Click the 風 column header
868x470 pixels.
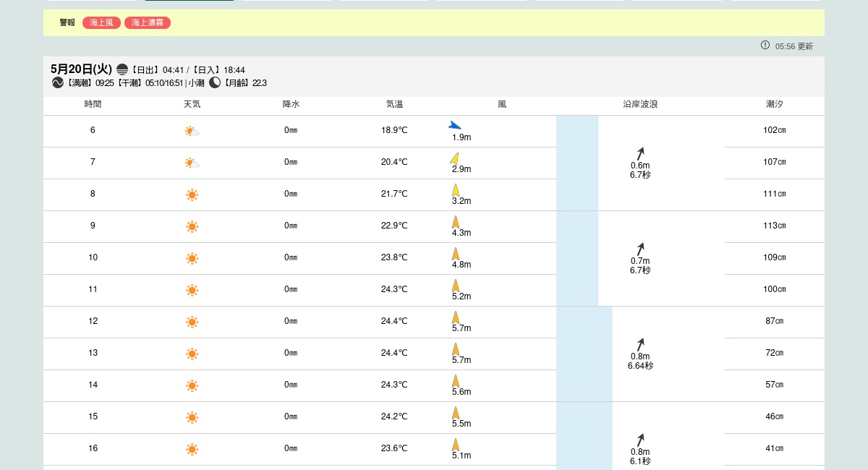pyautogui.click(x=502, y=105)
